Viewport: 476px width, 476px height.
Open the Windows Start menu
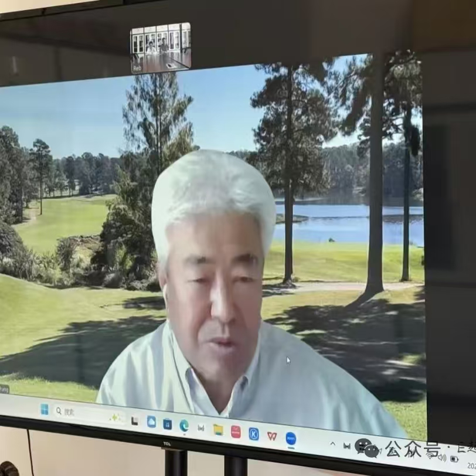[45, 410]
